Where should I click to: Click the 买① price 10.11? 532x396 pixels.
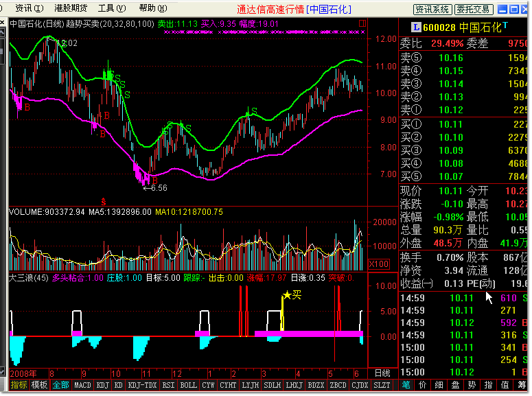451,124
